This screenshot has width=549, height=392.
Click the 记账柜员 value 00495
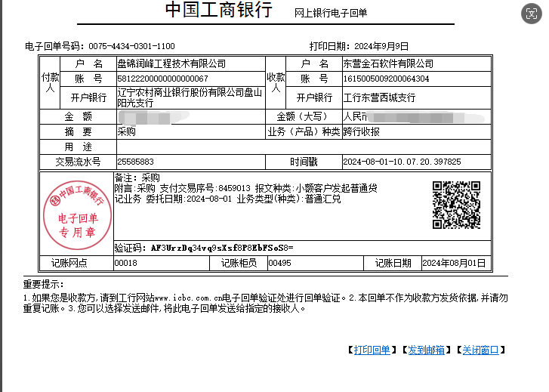[x=279, y=263]
